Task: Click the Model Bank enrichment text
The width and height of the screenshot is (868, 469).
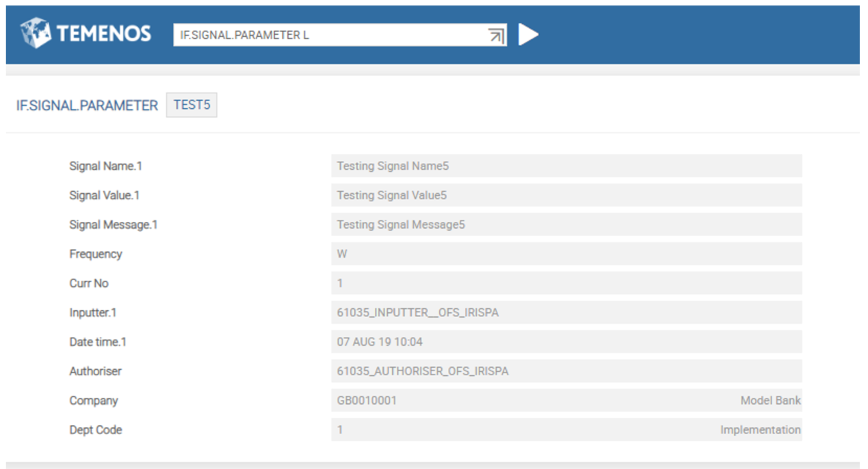Action: click(770, 401)
